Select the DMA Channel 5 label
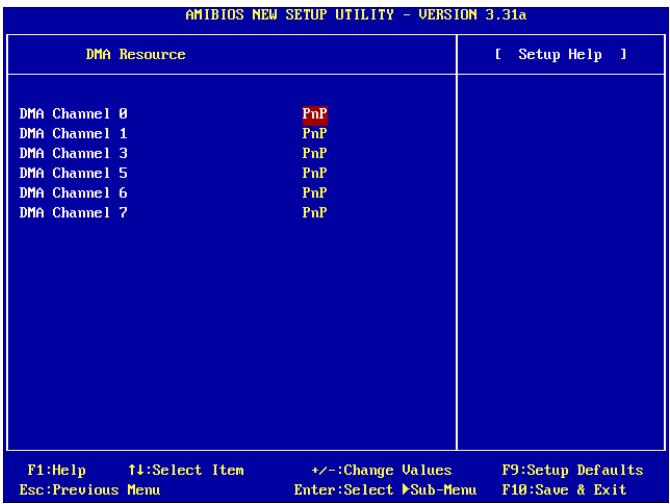 point(73,173)
